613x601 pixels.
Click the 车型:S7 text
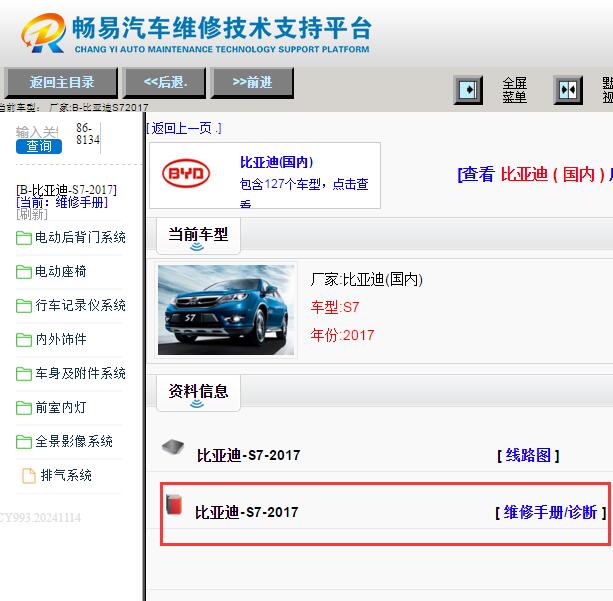(335, 307)
